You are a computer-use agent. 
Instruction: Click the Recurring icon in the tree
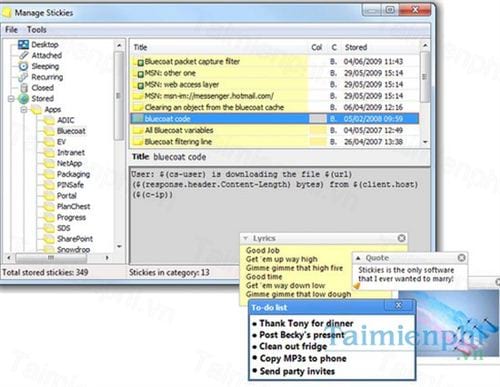23,77
